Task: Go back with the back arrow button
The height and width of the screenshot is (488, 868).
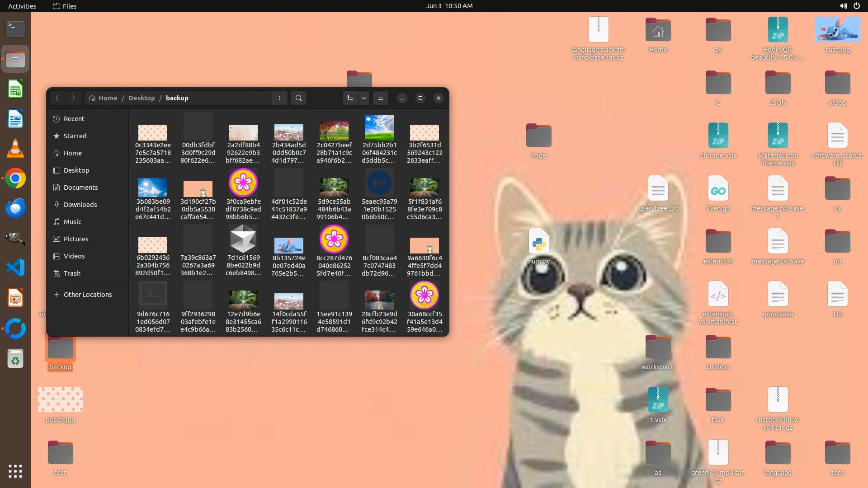Action: point(57,98)
